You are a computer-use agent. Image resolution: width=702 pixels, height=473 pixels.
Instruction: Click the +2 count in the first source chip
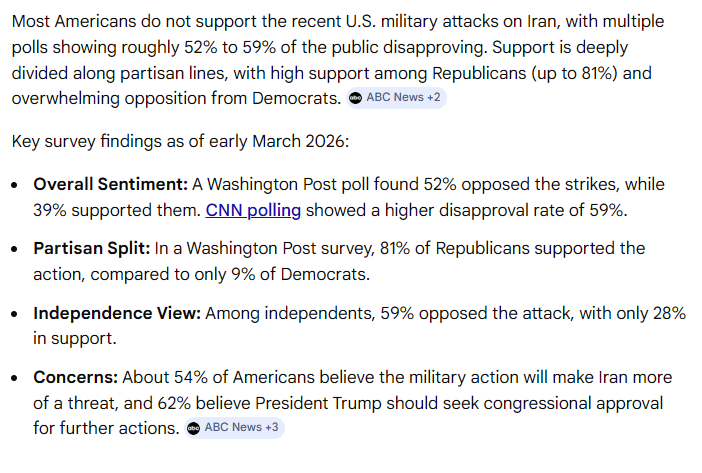coord(431,98)
